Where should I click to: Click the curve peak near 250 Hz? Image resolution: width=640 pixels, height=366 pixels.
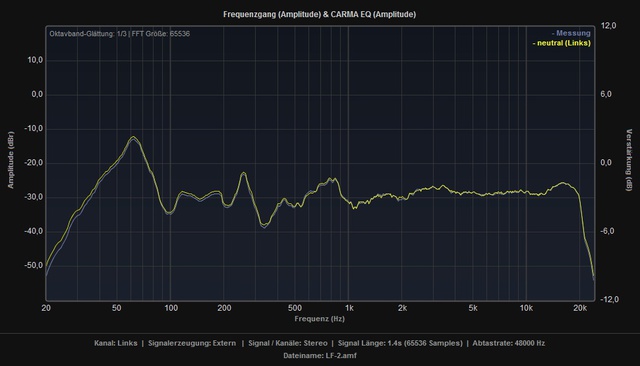(244, 173)
